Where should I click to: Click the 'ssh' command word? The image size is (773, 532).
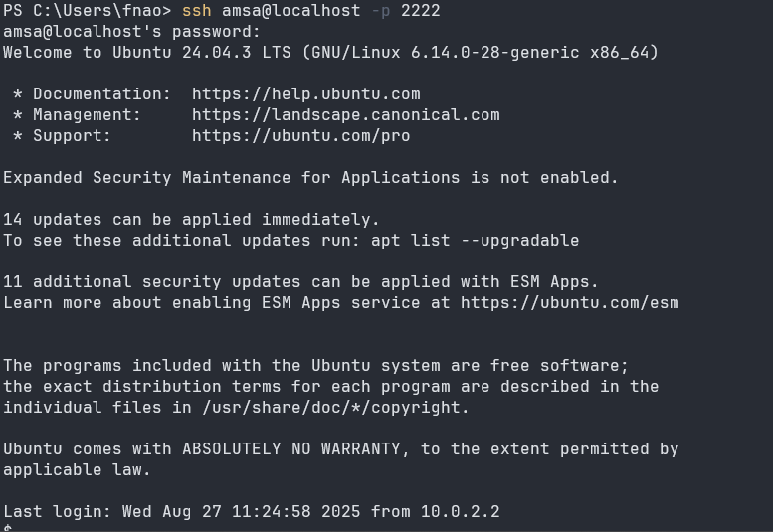197,10
